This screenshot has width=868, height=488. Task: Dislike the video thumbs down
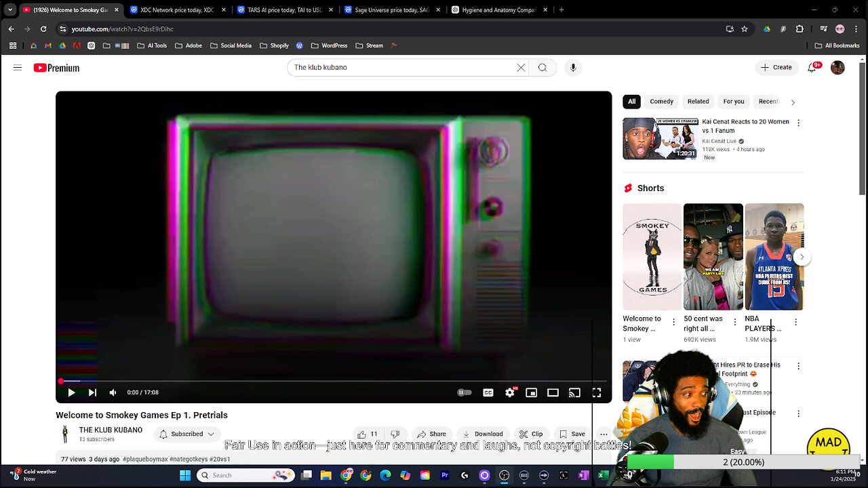[395, 434]
